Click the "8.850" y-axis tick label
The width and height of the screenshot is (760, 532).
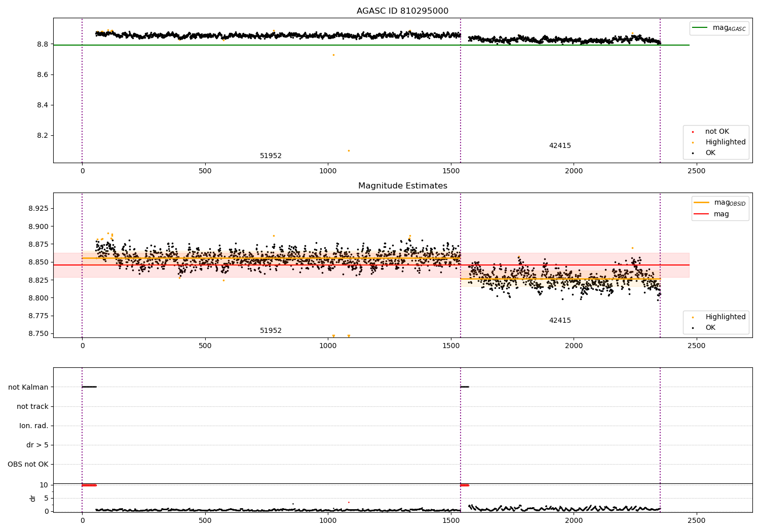coord(39,262)
